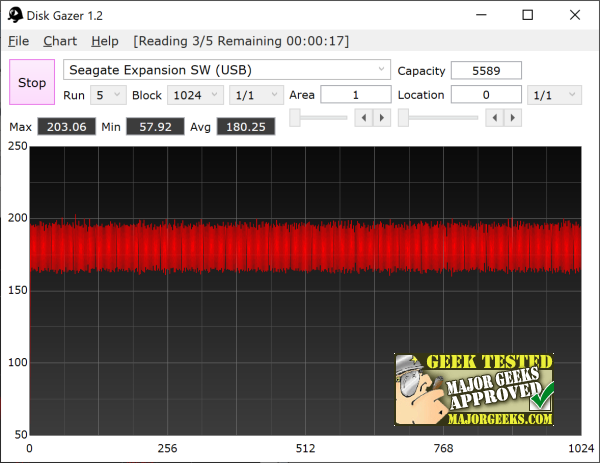Viewport: 600px width, 463px height.
Task: Click the Block label
Action: (x=147, y=95)
